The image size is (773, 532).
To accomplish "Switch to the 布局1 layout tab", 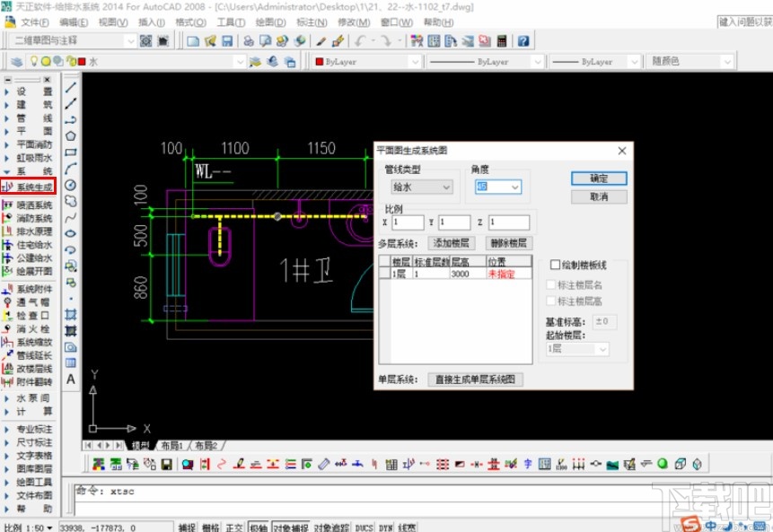I will tap(171, 445).
